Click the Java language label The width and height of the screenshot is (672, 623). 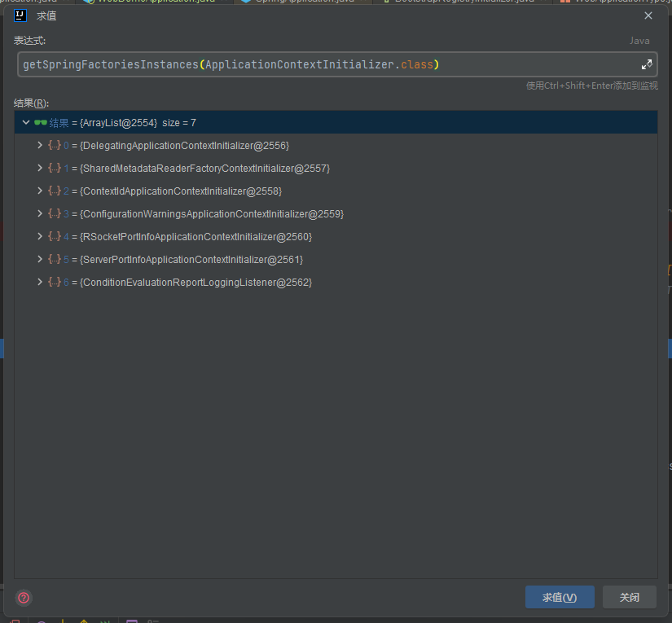[639, 41]
